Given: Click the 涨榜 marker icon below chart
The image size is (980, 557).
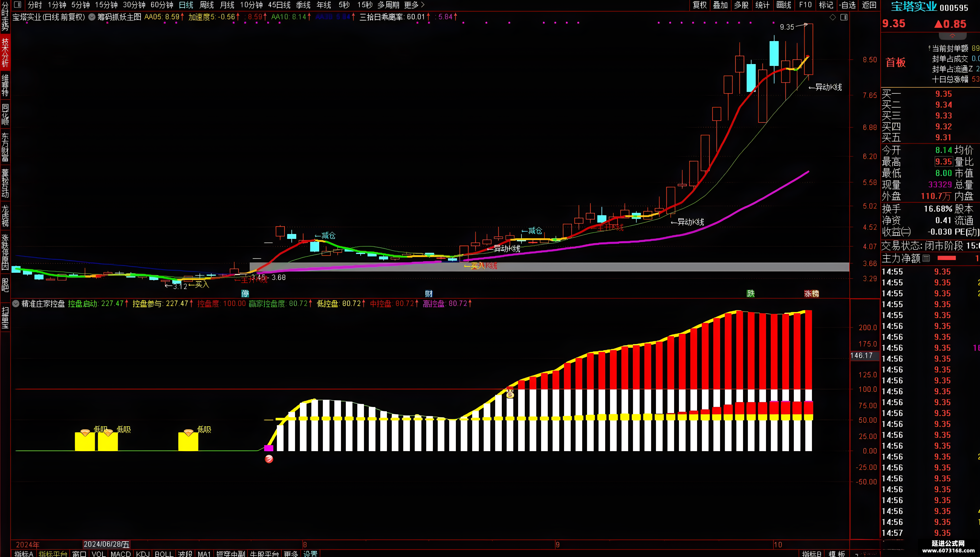Looking at the screenshot, I should point(811,293).
